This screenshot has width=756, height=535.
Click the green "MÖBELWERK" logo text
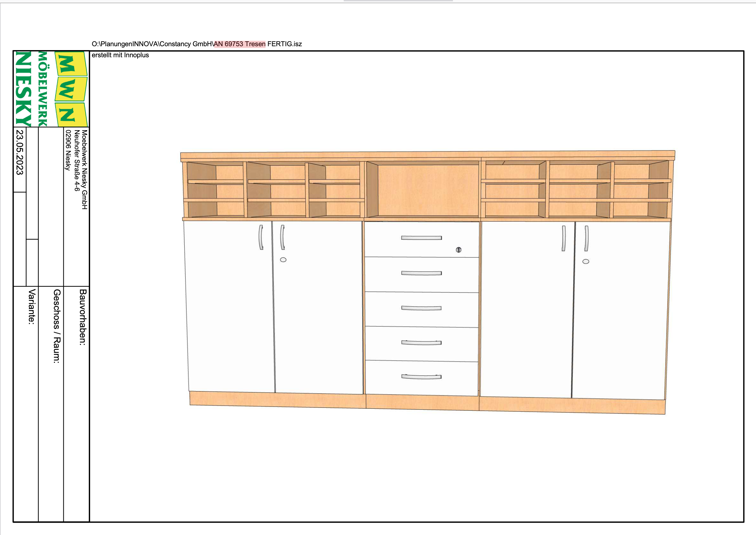[x=43, y=89]
